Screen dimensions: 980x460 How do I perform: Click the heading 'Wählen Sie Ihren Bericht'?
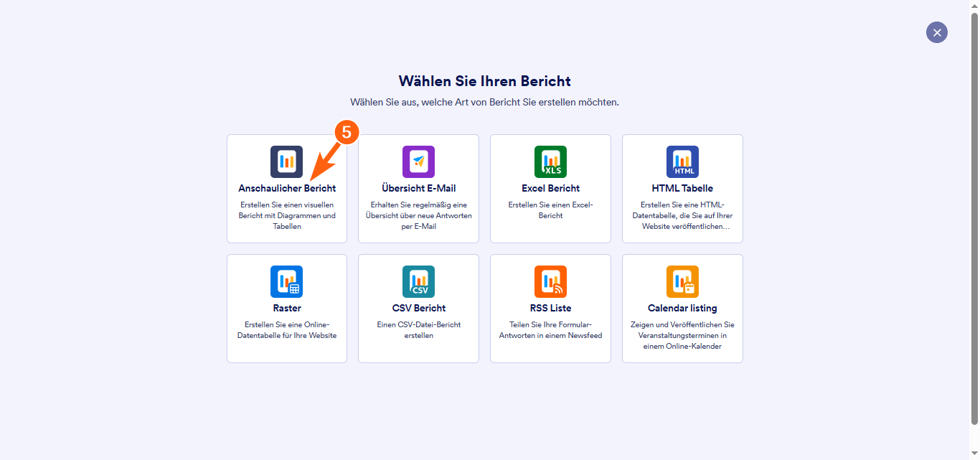(x=485, y=81)
